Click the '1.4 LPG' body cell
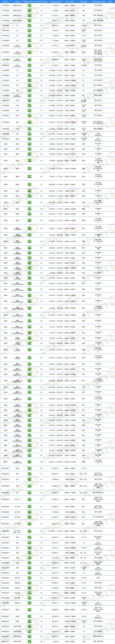 click(x=84, y=26)
